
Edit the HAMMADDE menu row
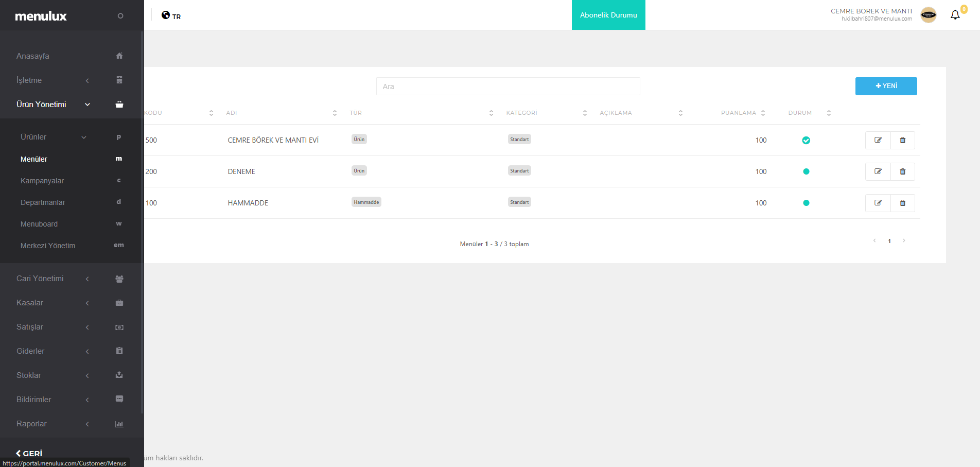click(x=878, y=203)
